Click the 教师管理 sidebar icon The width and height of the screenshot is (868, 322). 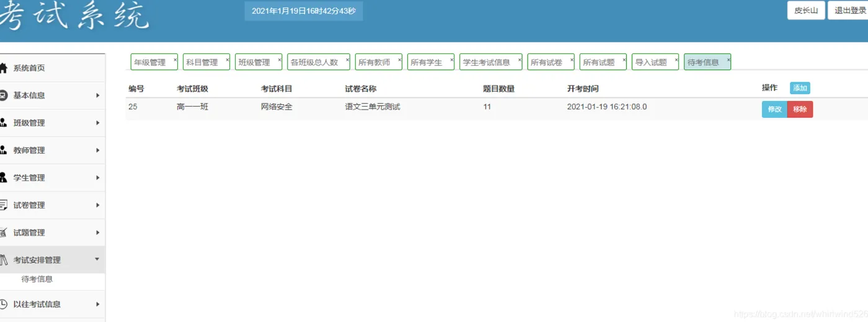3,150
